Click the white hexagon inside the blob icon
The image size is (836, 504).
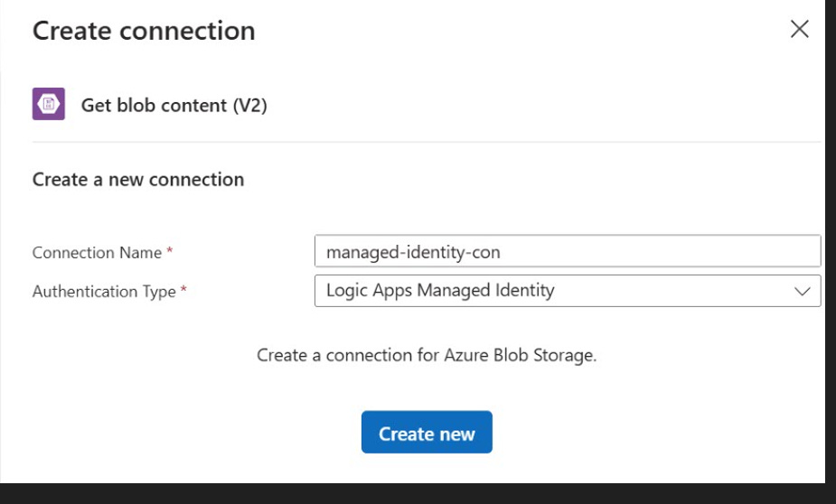pos(49,104)
